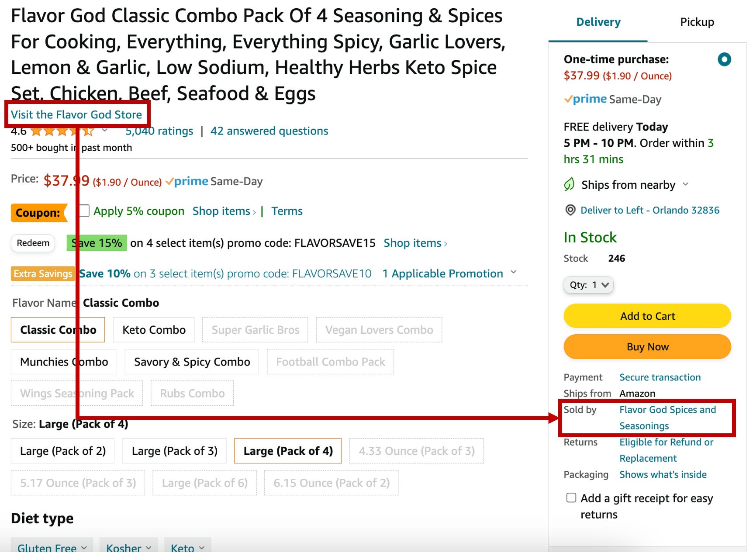Switch to the Pickup tab
This screenshot has height=560, width=753.
[x=697, y=22]
